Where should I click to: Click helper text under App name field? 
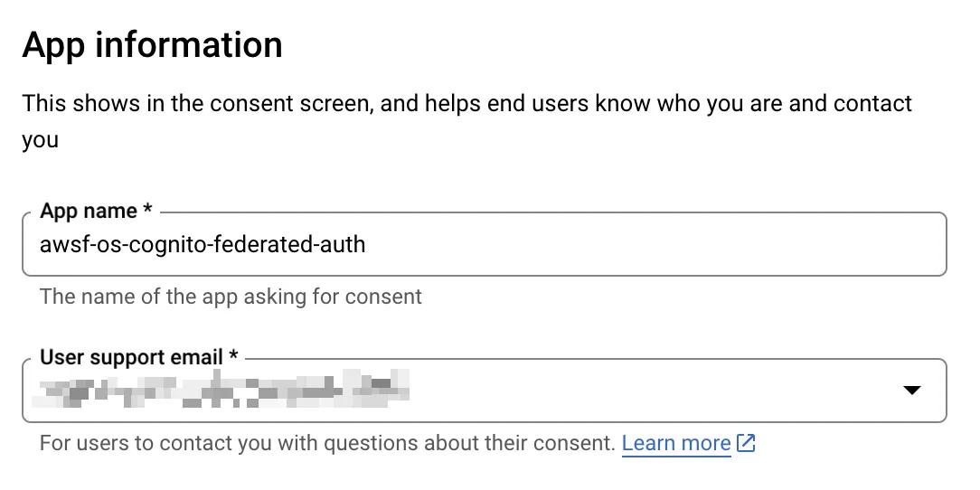231,297
